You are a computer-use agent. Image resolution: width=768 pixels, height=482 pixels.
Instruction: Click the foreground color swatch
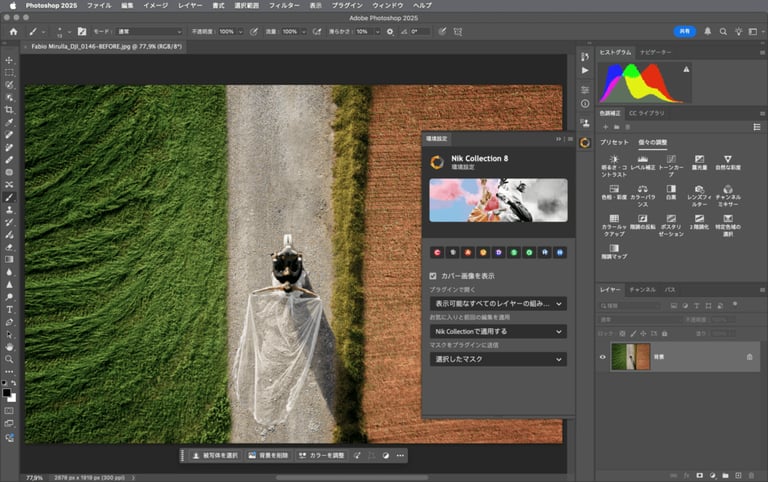[7, 392]
